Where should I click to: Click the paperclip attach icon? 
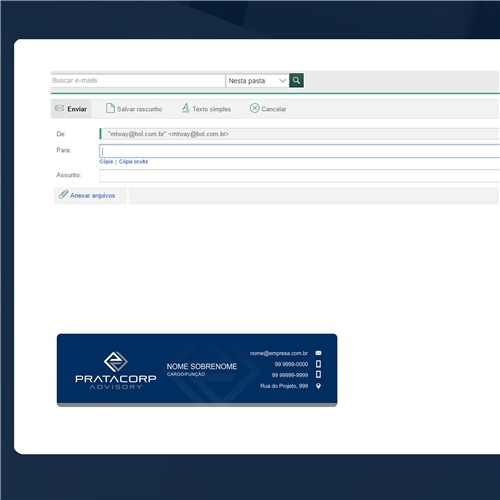point(63,195)
